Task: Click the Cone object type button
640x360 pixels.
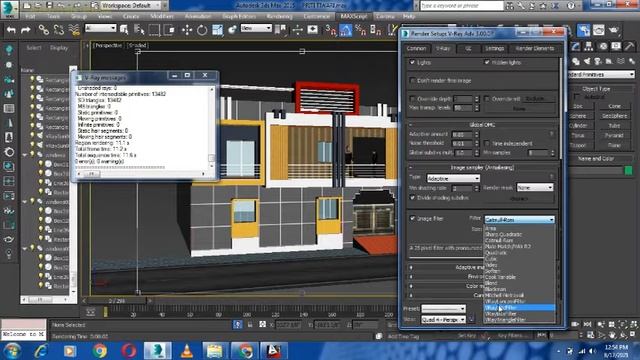Action: [614, 106]
